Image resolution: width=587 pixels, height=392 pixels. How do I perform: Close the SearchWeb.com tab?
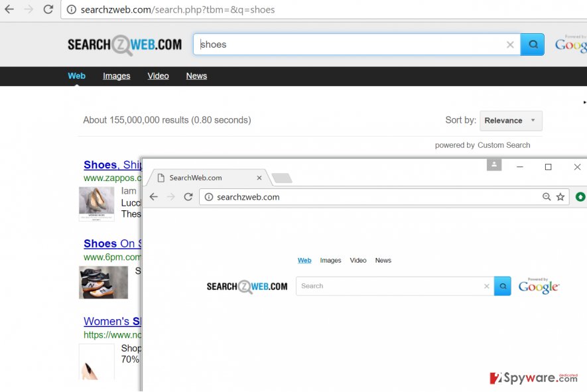coord(259,178)
